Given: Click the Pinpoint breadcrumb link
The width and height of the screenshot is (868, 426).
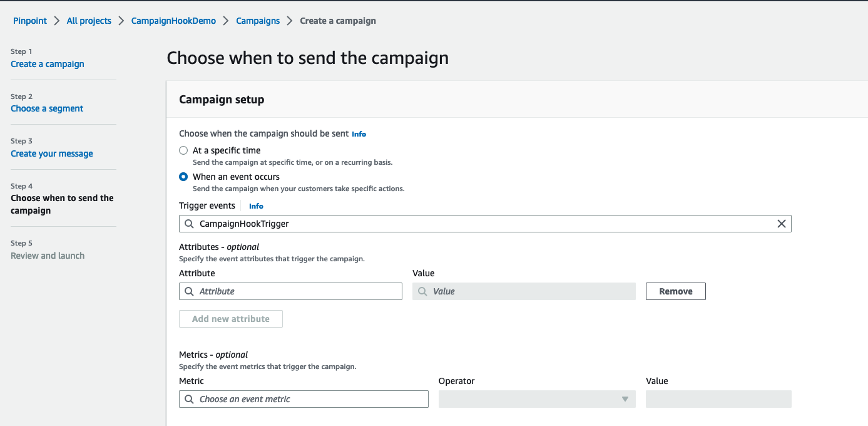Looking at the screenshot, I should coord(29,21).
